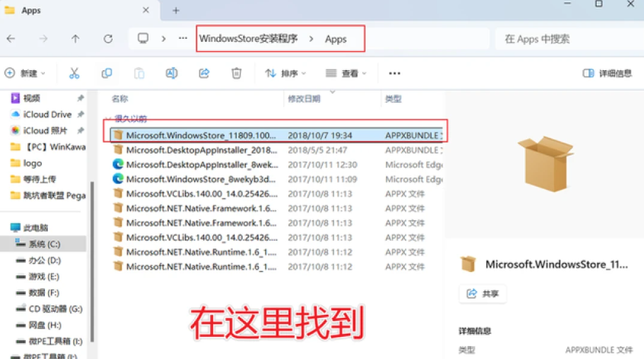
Task: Open the address bar ellipsis for hidden path
Action: (x=183, y=38)
